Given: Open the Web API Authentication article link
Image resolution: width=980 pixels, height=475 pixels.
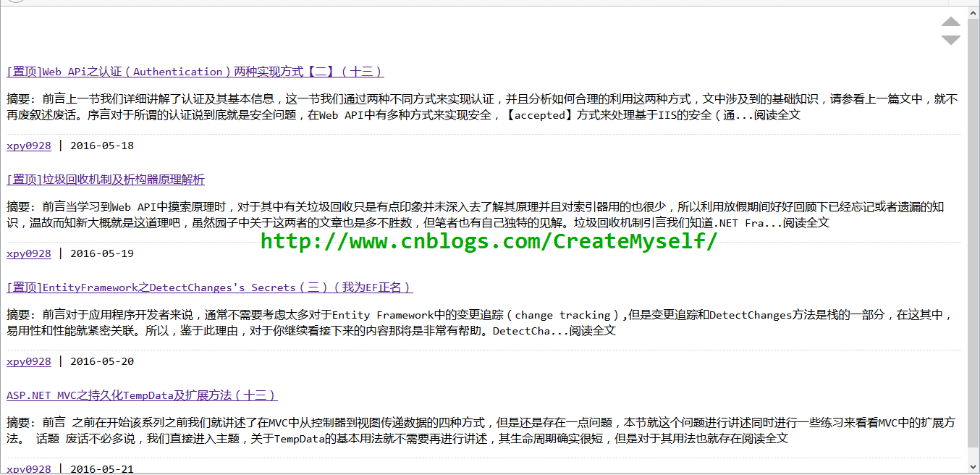Looking at the screenshot, I should (195, 72).
